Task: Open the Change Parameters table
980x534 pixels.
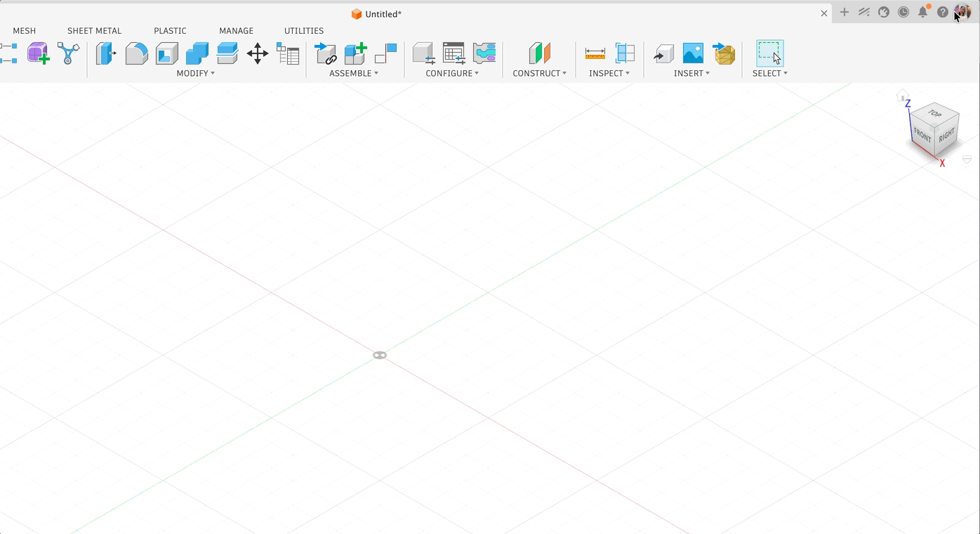Action: pyautogui.click(x=288, y=53)
